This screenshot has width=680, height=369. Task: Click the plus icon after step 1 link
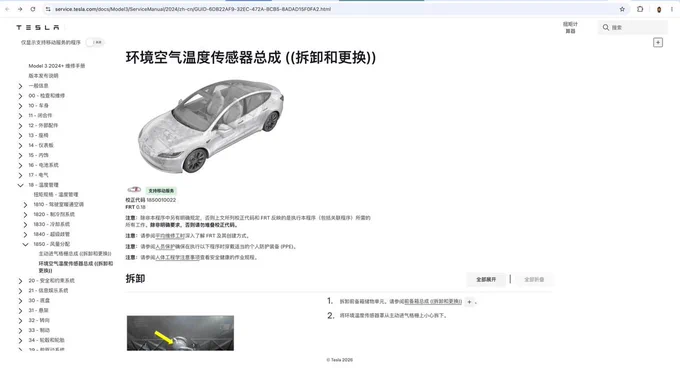click(469, 302)
